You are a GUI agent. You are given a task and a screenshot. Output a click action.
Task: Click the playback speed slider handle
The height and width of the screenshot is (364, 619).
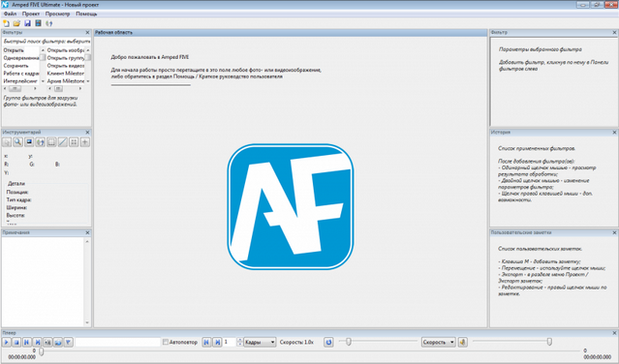(x=348, y=342)
